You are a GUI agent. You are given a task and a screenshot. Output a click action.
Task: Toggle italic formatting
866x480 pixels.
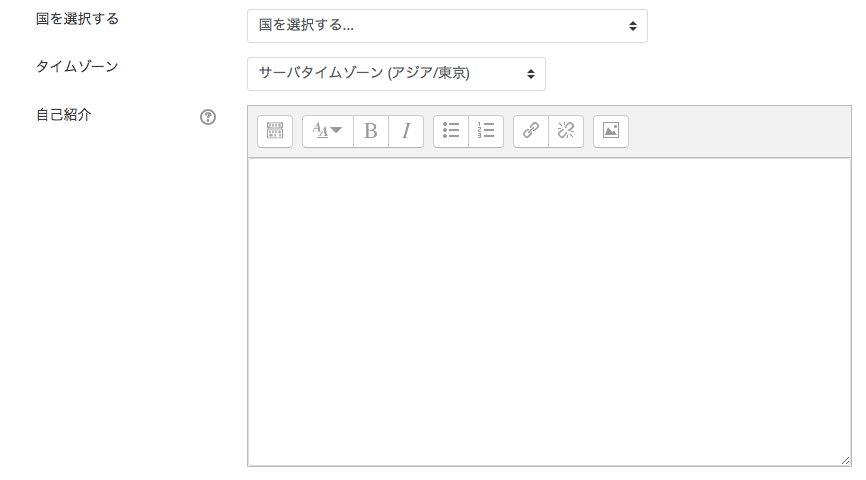[406, 131]
